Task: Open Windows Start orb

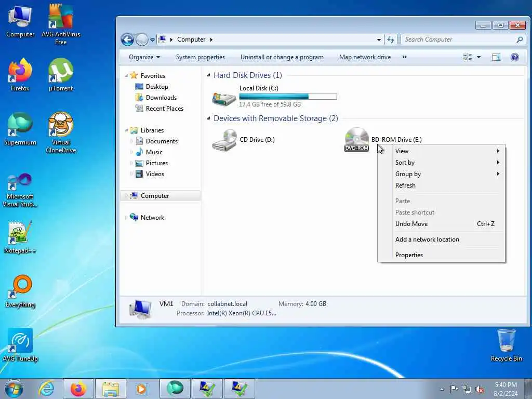Action: coord(14,389)
